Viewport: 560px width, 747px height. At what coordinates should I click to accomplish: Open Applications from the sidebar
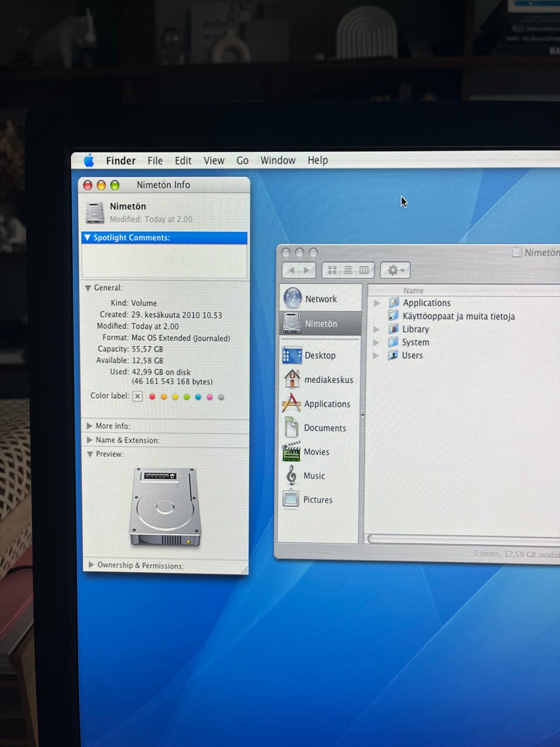coord(318,404)
